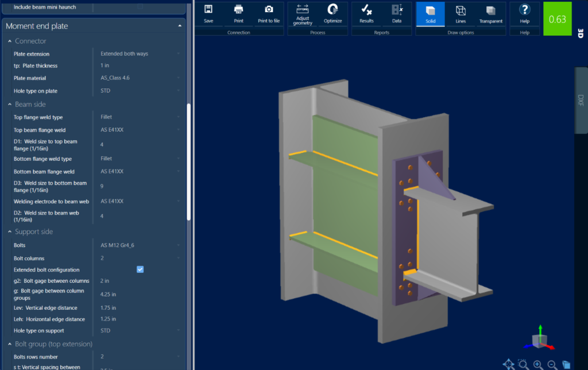
Task: Uncheck Extended bolt configuration checkbox
Action: [140, 269]
